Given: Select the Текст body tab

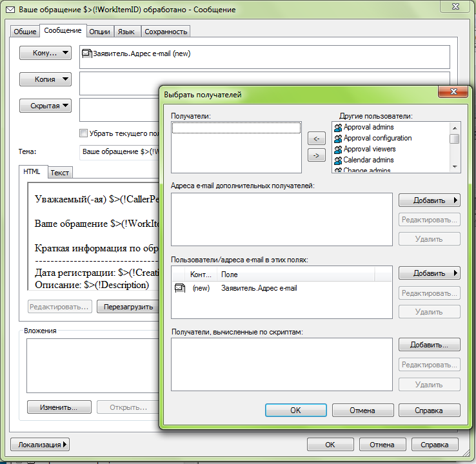Looking at the screenshot, I should [60, 173].
